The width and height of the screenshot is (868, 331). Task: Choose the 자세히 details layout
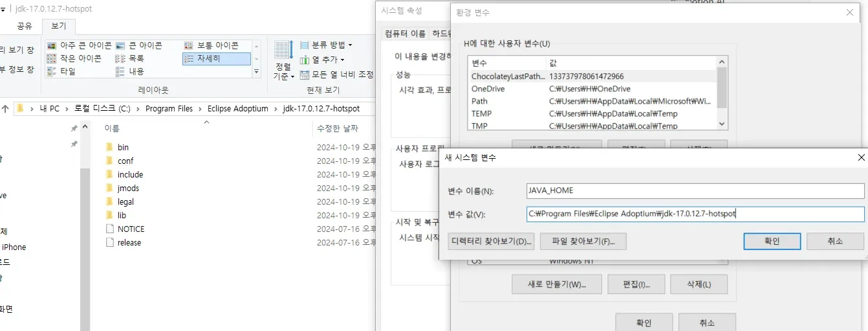point(216,58)
